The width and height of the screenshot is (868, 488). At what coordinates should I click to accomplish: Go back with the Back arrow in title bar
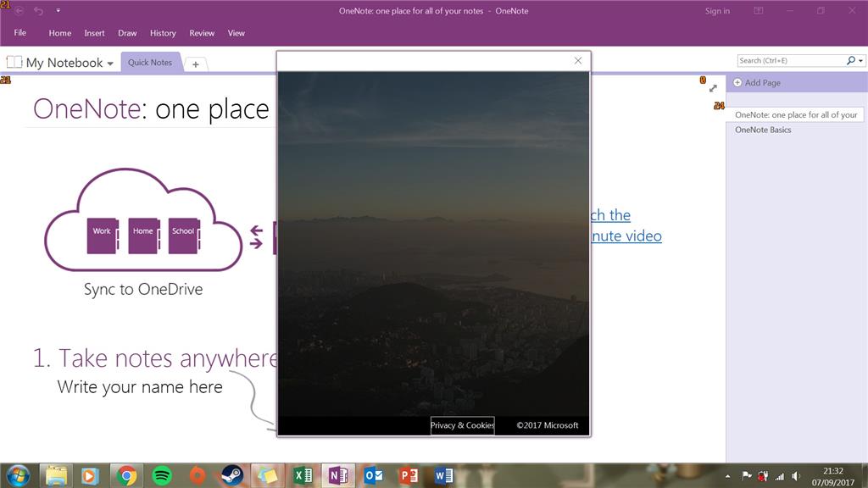[19, 10]
